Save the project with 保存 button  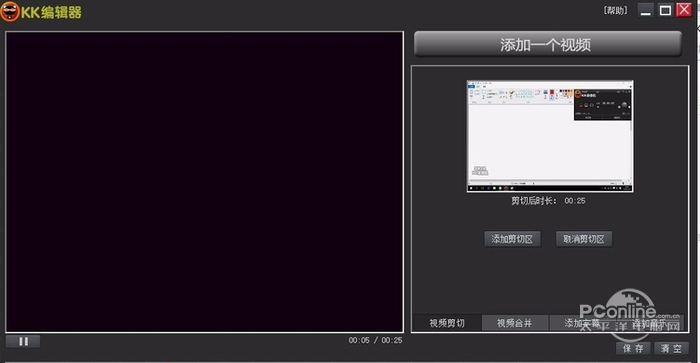(x=633, y=348)
